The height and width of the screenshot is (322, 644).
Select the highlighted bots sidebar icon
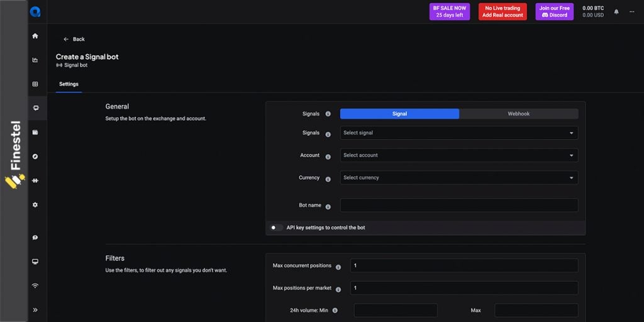pos(36,108)
